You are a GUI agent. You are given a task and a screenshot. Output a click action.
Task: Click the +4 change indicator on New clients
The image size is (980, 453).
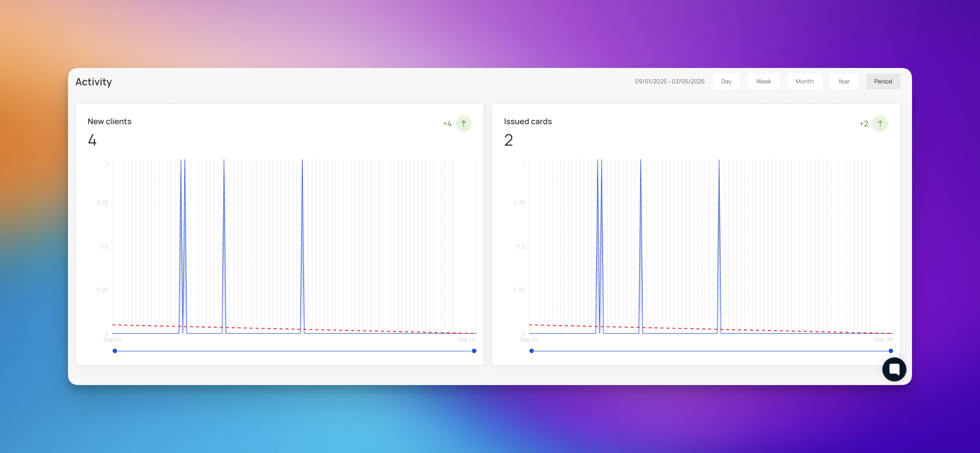pyautogui.click(x=447, y=124)
